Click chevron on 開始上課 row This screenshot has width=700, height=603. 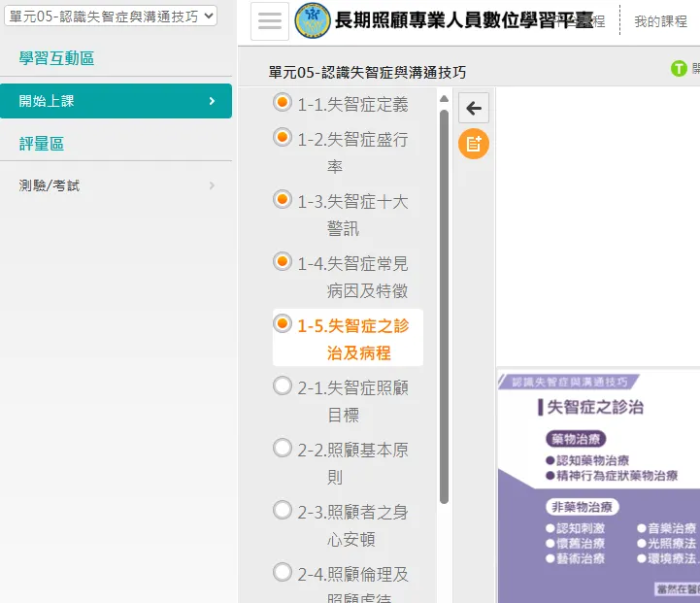pos(212,101)
